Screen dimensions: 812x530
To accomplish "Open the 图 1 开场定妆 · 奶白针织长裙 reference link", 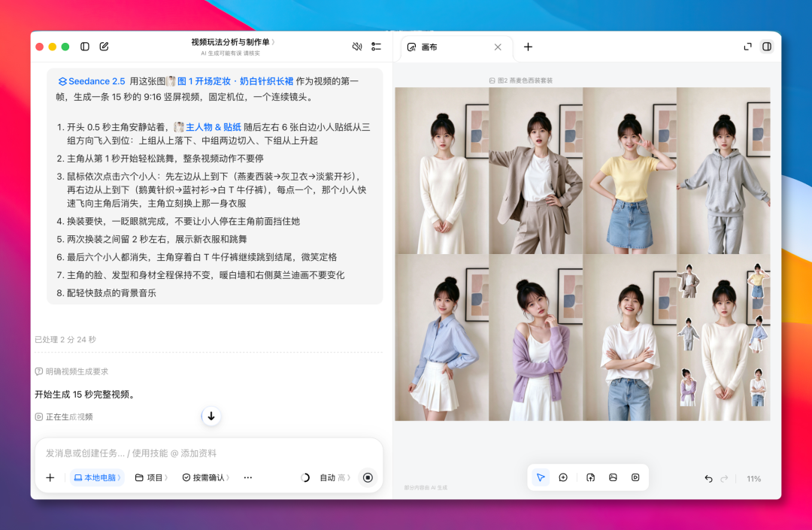I will tap(230, 81).
